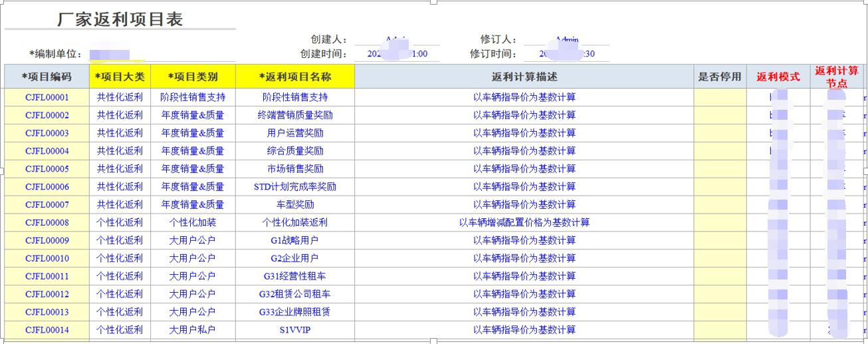
Task: Select the 终端营销质量奖励 name cell
Action: [295, 115]
